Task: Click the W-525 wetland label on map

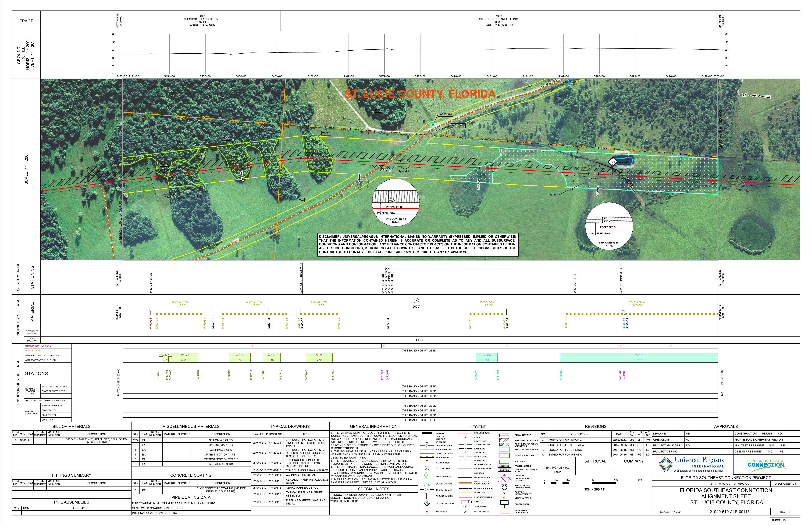Action: pos(326,133)
